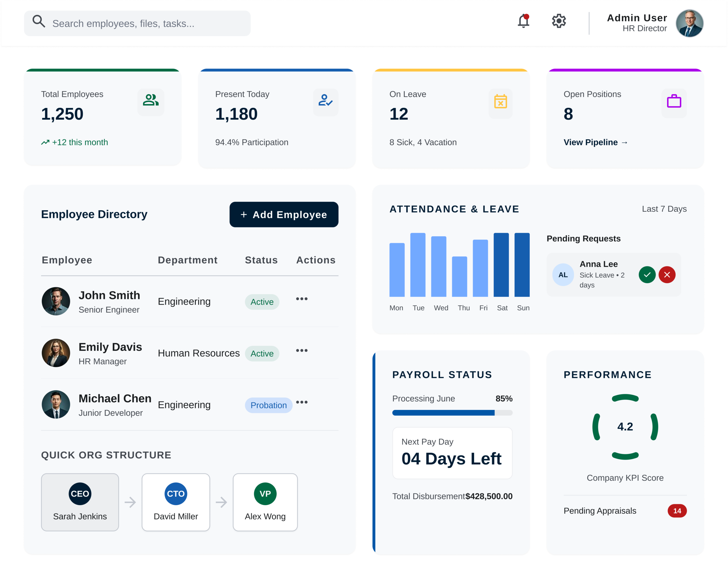Viewport: 728px width, 577px height.
Task: Click John Smith's Active status badge
Action: 262,302
